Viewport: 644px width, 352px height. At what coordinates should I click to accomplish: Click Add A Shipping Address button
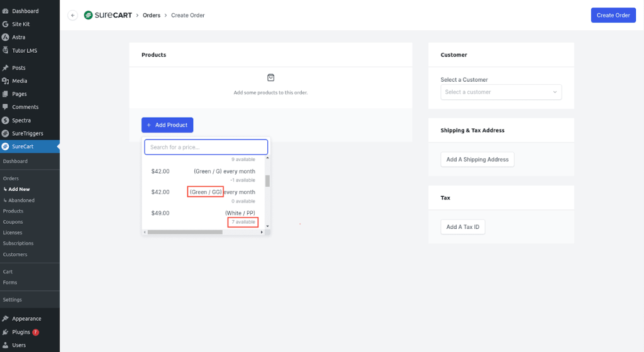(477, 160)
